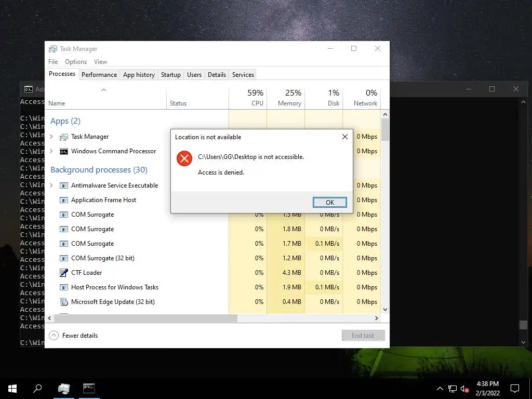
Task: Click the CTF Loader 4.3 MB memory value
Action: click(292, 273)
